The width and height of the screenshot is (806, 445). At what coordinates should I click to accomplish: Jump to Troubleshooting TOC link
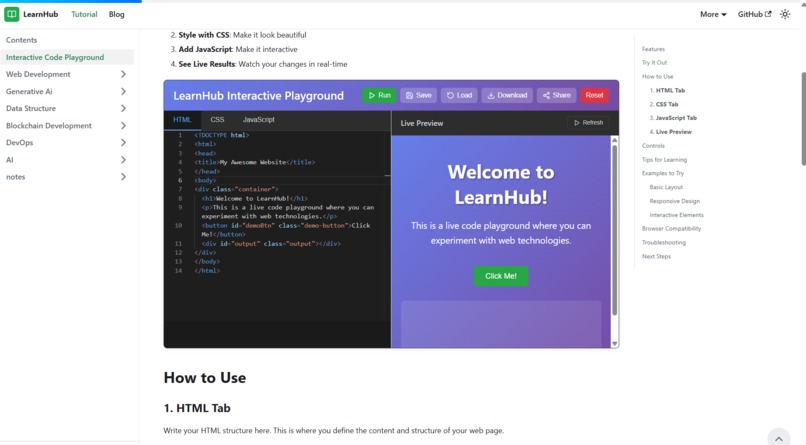(x=664, y=243)
